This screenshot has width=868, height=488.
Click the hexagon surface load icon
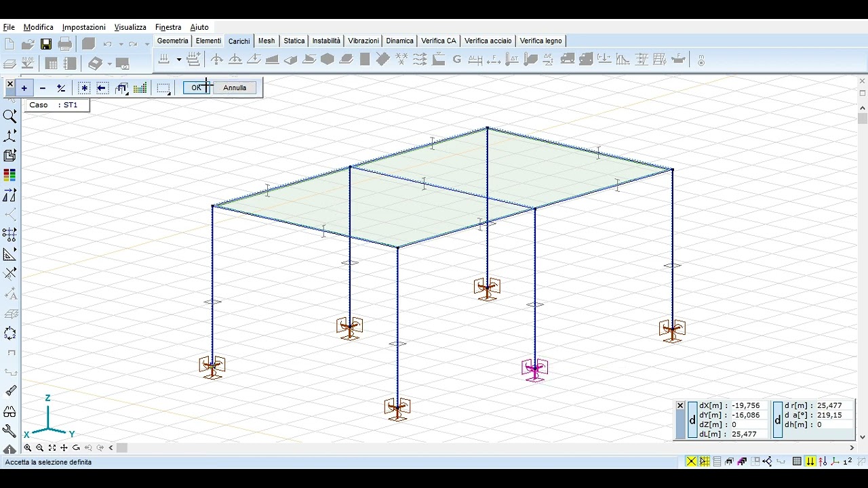click(328, 60)
